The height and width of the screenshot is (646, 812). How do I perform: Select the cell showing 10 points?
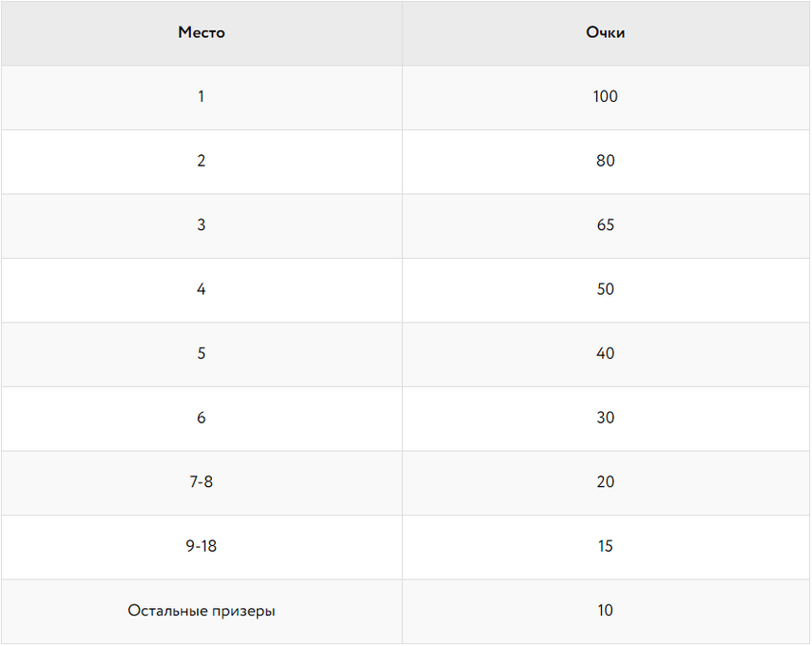point(606,611)
